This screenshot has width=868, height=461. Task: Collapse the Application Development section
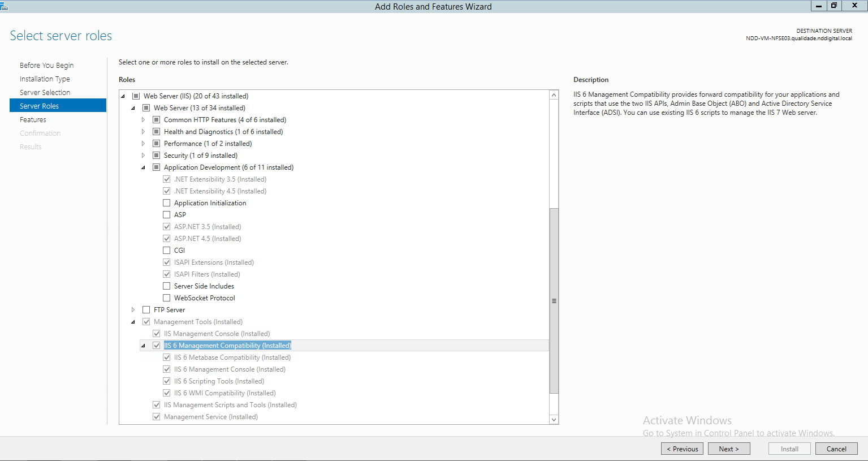[143, 167]
